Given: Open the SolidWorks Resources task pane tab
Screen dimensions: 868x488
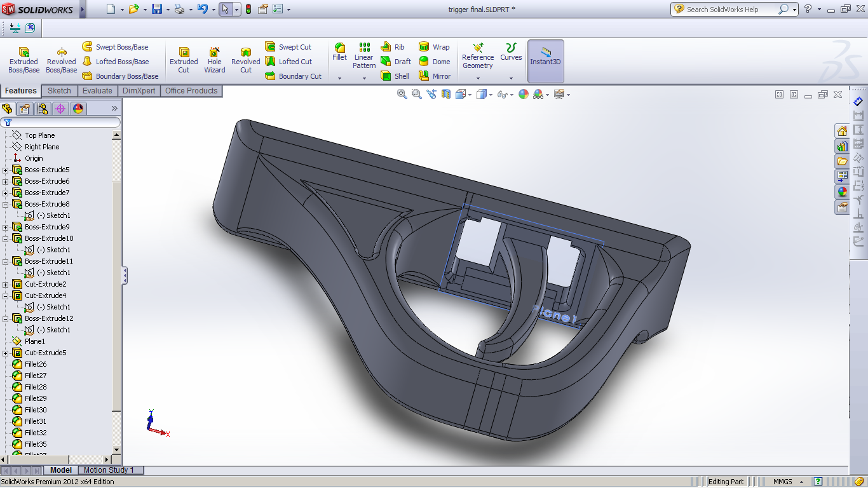Looking at the screenshot, I should pos(842,131).
